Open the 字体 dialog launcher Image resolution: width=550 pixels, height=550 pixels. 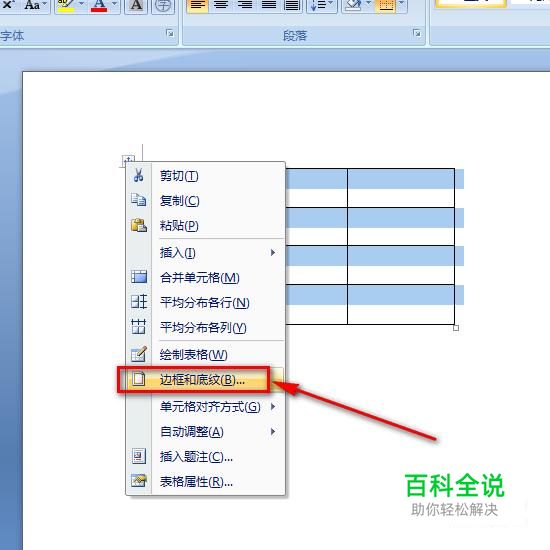170,34
